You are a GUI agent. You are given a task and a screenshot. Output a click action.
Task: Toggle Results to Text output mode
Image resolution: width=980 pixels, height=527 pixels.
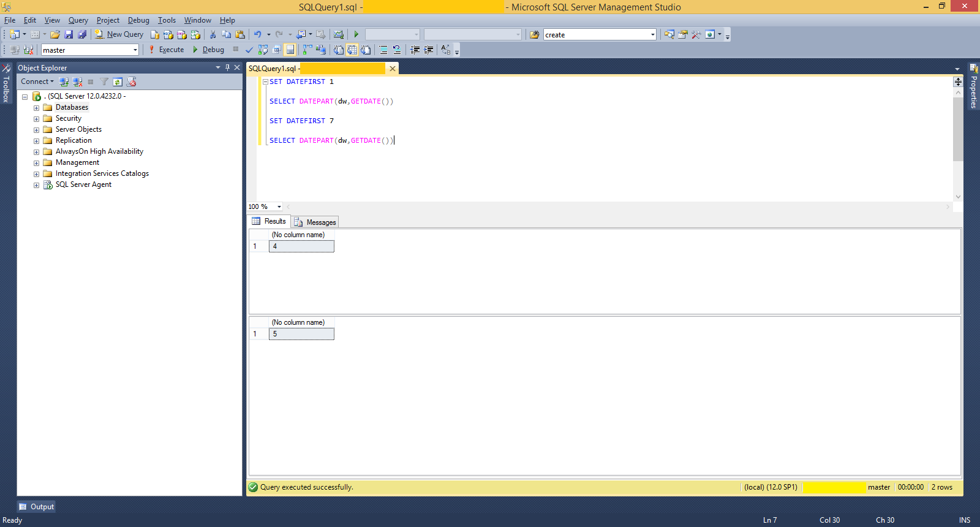pos(338,50)
